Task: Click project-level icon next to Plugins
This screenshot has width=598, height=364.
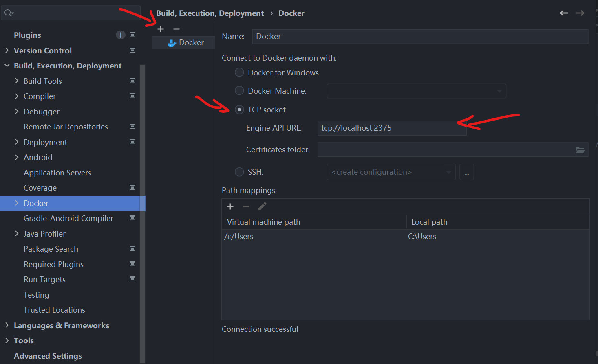Action: pyautogui.click(x=132, y=35)
